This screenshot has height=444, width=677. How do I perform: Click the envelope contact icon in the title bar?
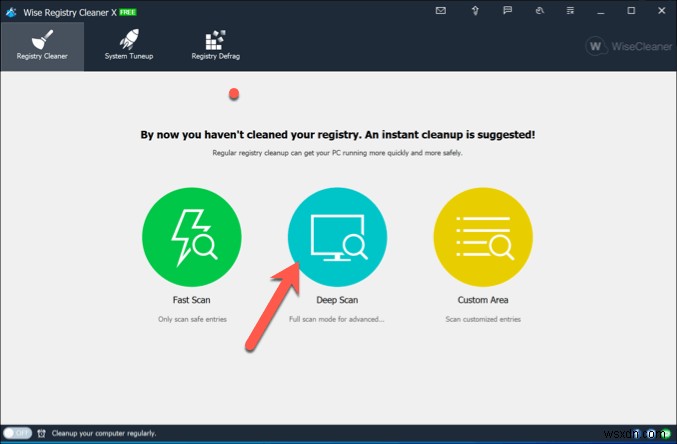point(441,11)
